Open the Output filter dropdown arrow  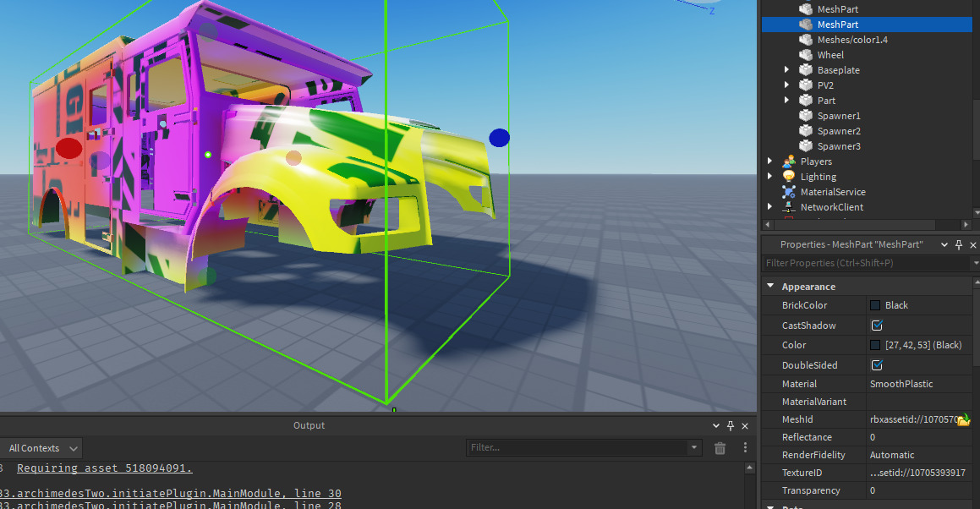tap(693, 448)
